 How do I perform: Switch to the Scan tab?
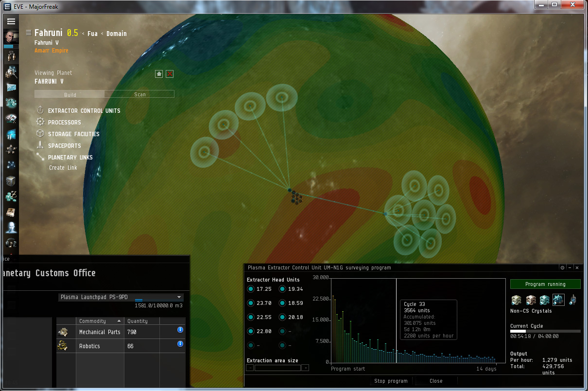click(x=140, y=94)
